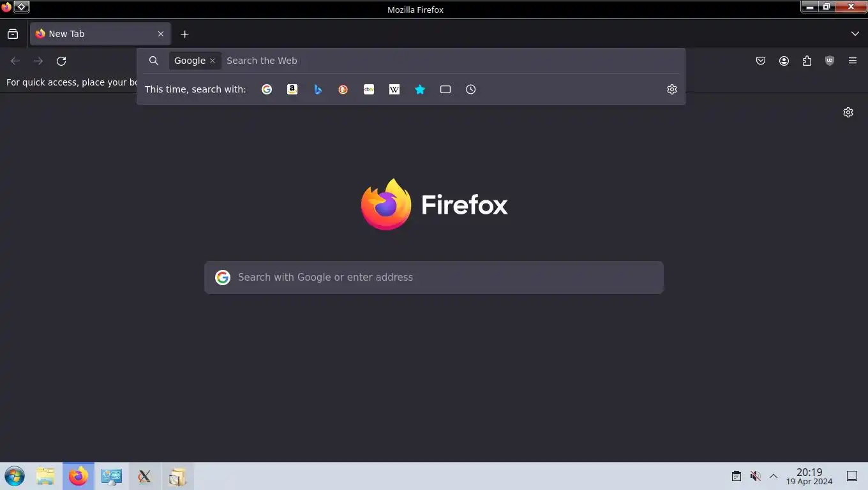
Task: Open the monitor settings taskbar icon
Action: point(111,476)
